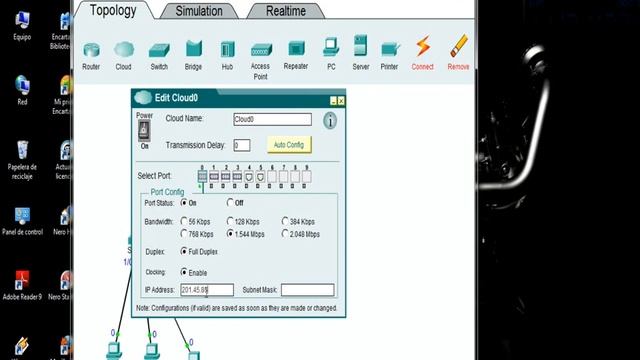Click the Subnet Mask field
The image size is (640, 360).
point(308,290)
